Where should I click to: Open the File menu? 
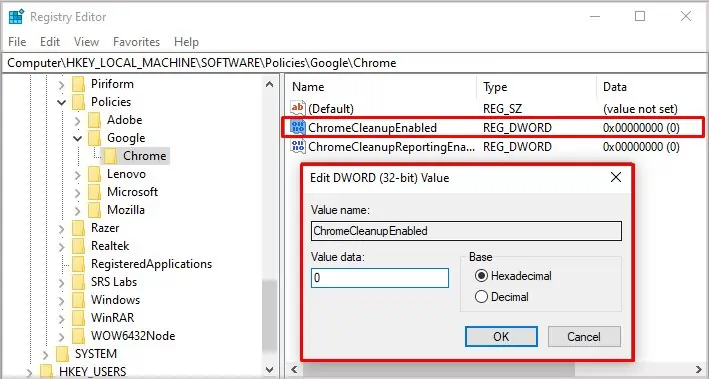click(17, 42)
